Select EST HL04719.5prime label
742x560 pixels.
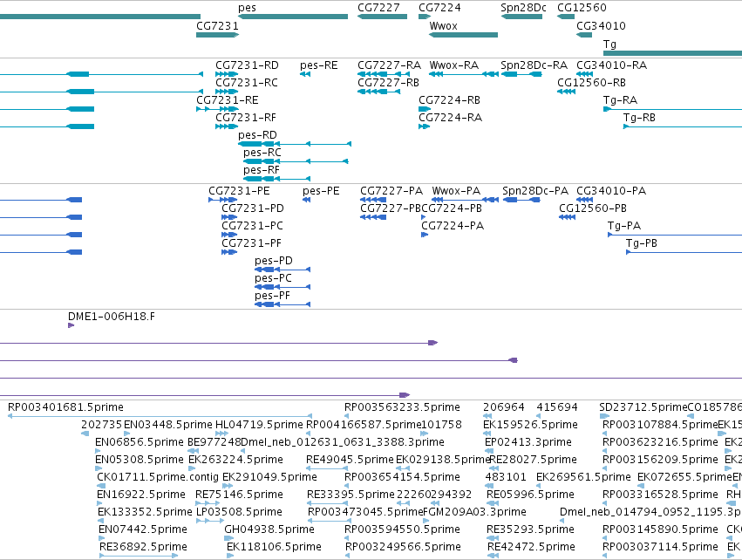click(x=259, y=425)
